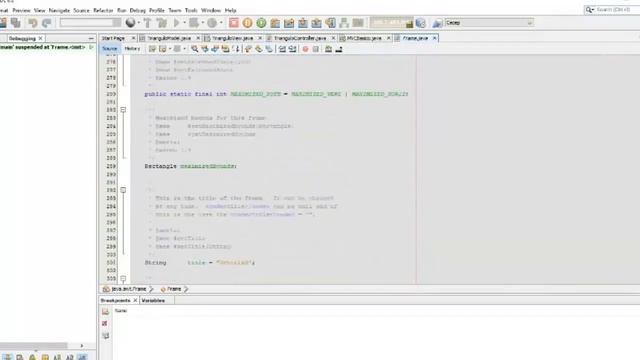This screenshot has height=360, width=640.
Task: Toggle Bookmark on current line
Action: pos(269,49)
